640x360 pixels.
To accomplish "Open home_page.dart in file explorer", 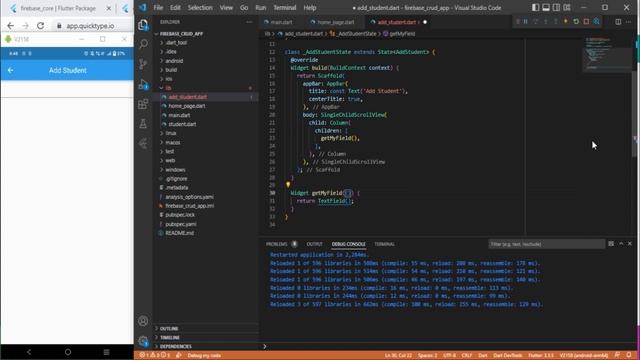I will [x=187, y=106].
